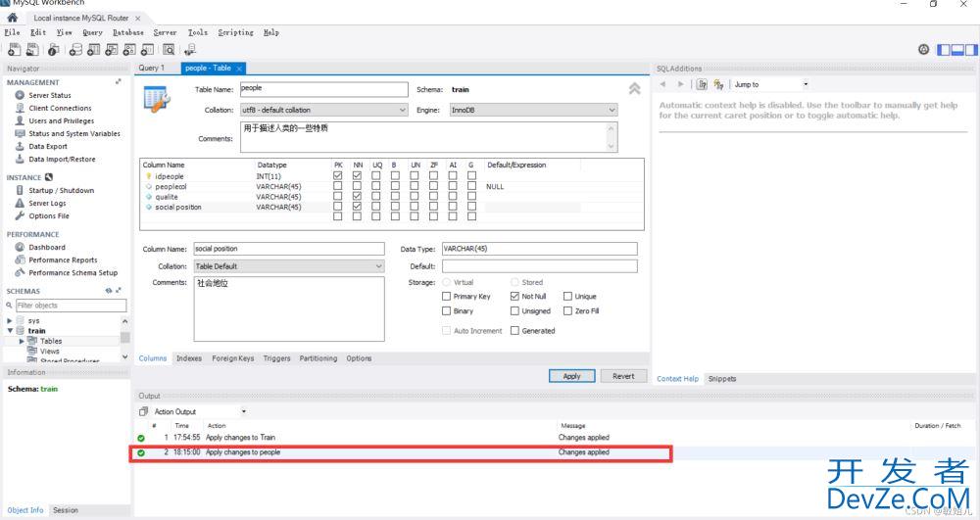980x520 pixels.
Task: Search table data toolbar icon
Action: point(169,49)
